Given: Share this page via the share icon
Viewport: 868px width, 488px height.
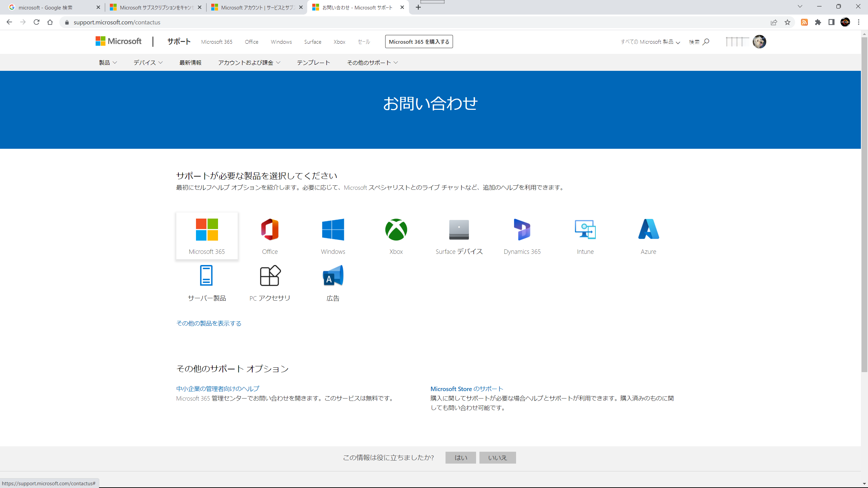Looking at the screenshot, I should 774,22.
